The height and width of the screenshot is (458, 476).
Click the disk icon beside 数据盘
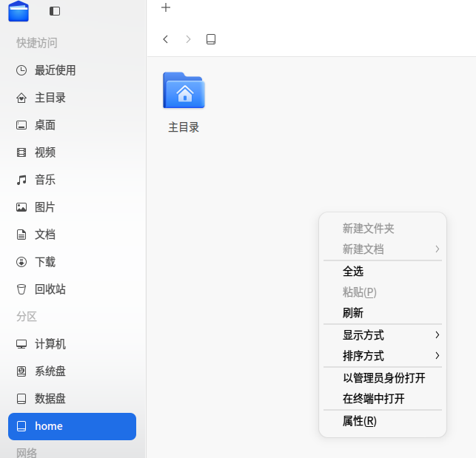[21, 399]
